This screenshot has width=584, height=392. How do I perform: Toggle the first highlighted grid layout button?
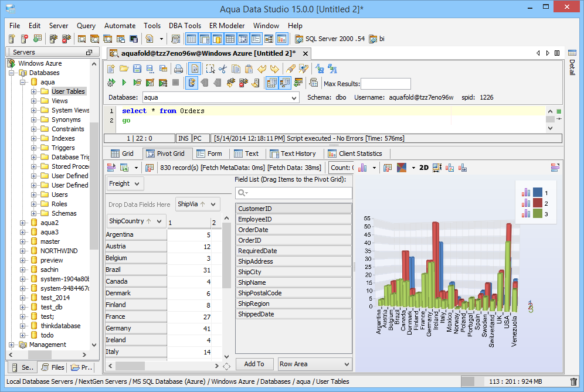[191, 39]
